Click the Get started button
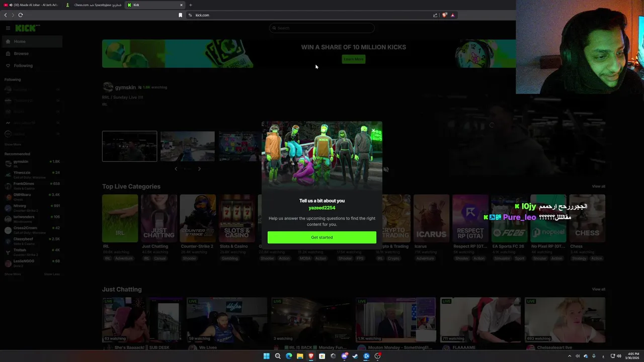644x362 pixels. [x=321, y=237]
